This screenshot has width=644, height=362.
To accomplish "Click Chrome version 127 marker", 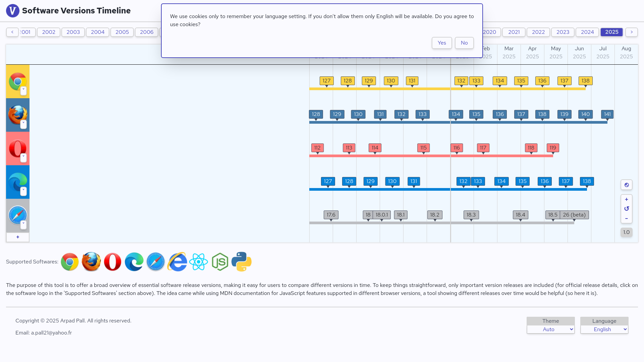I will 327,81.
